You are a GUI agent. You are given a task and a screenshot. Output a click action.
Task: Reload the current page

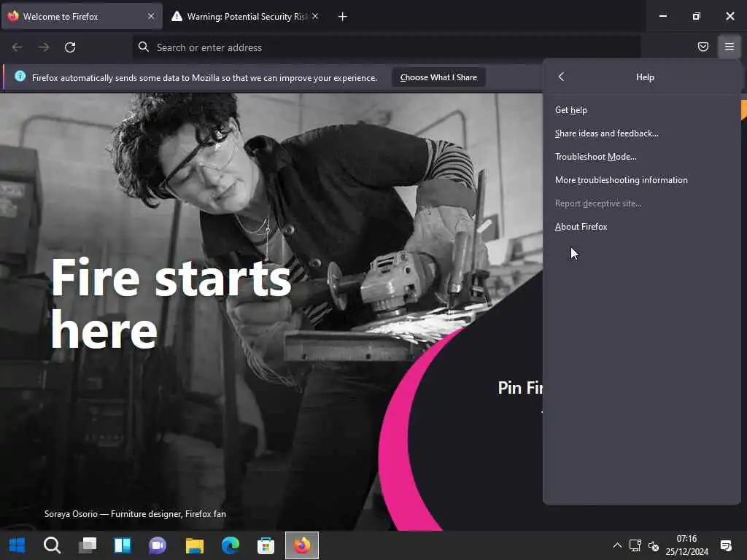pyautogui.click(x=70, y=47)
